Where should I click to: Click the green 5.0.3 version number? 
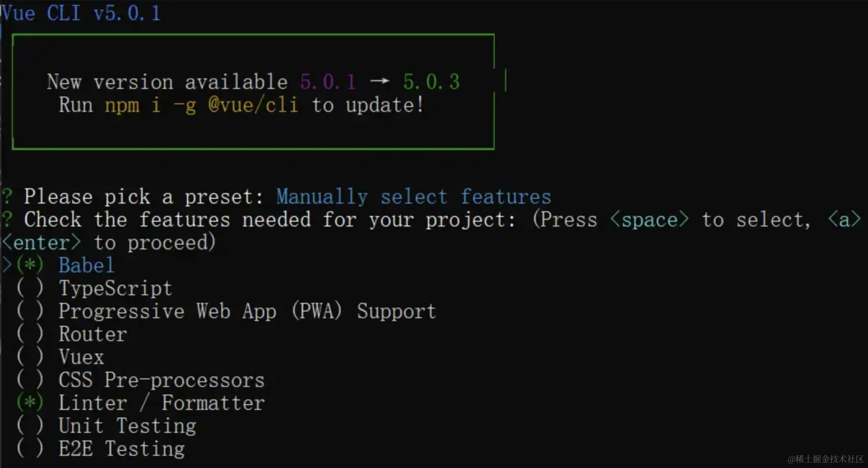coord(431,82)
